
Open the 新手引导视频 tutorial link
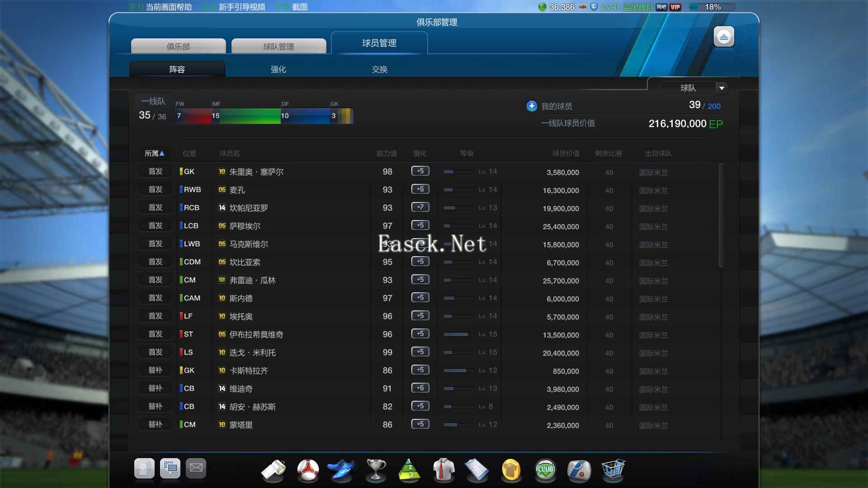[x=234, y=7]
